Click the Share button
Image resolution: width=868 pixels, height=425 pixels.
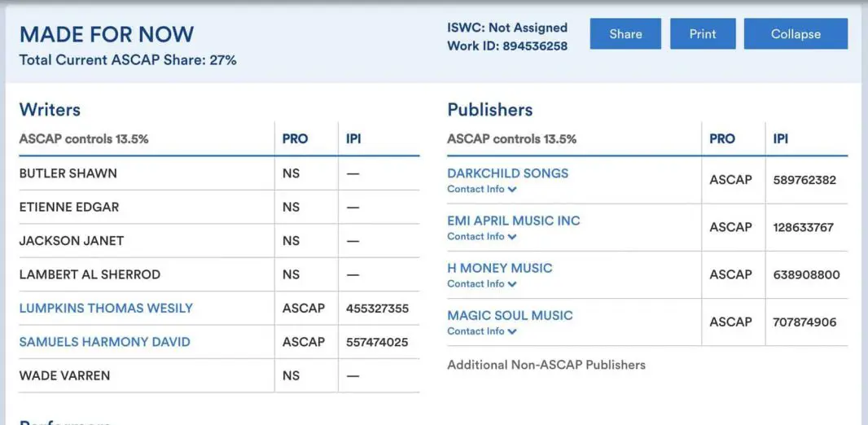625,34
